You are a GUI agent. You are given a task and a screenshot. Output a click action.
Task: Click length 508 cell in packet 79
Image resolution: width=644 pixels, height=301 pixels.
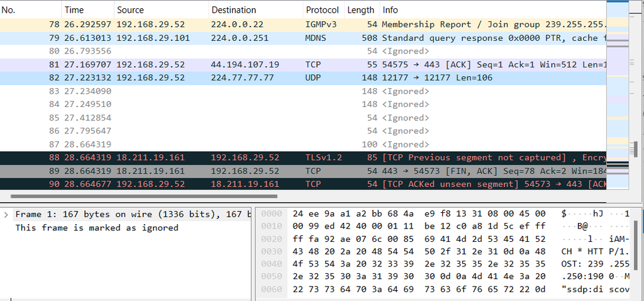click(x=370, y=38)
